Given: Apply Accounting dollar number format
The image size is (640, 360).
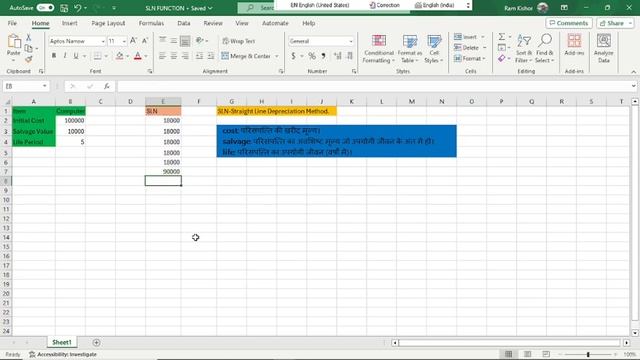Looking at the screenshot, I should pos(293,56).
